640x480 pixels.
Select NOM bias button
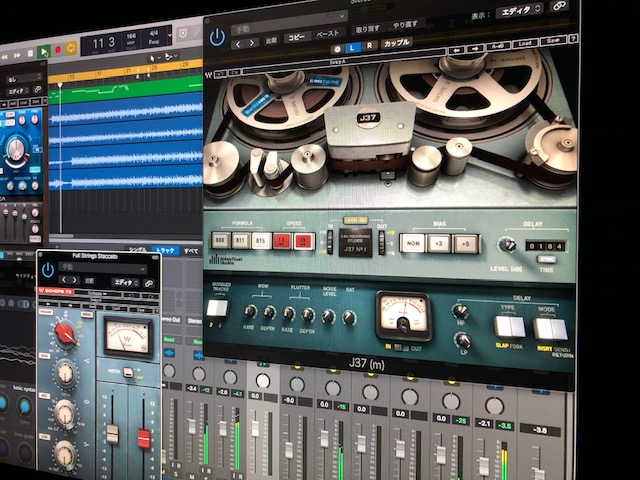(413, 243)
